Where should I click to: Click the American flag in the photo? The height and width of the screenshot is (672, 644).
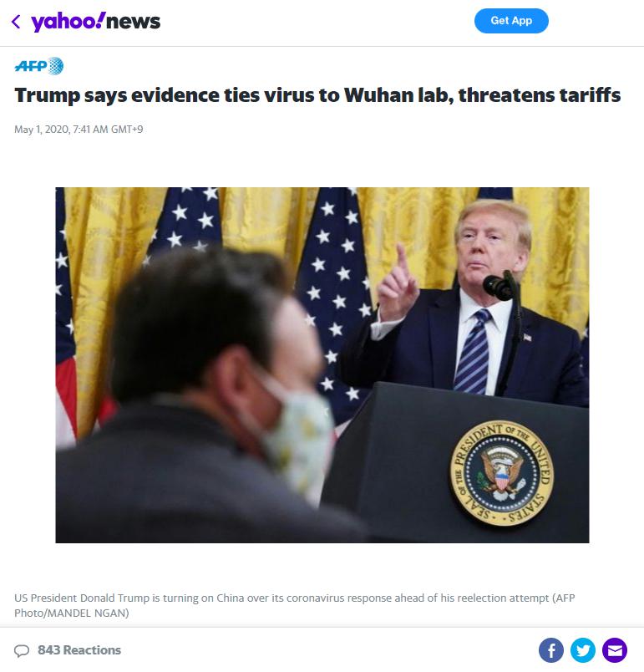335,300
